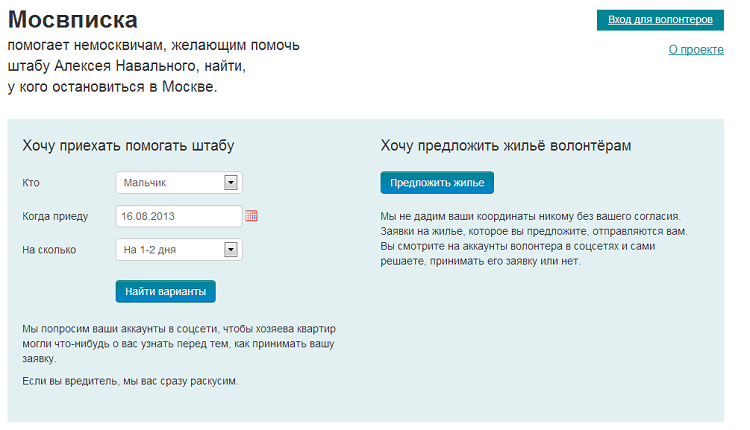Expand the 'Кто' dropdown showing Мальчик
This screenshot has height=430, width=750.
pyautogui.click(x=179, y=182)
